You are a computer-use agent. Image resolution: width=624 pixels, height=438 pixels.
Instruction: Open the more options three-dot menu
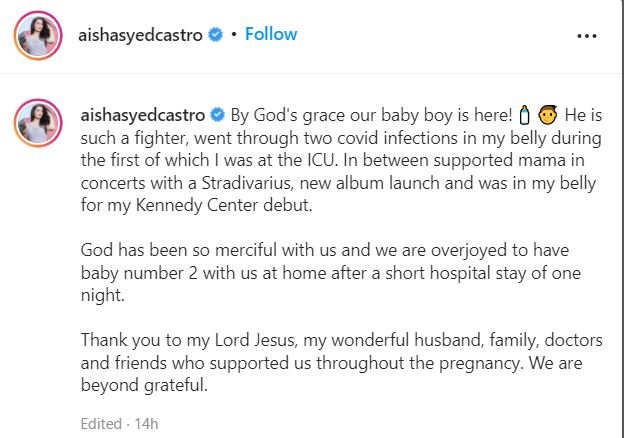click(x=587, y=36)
